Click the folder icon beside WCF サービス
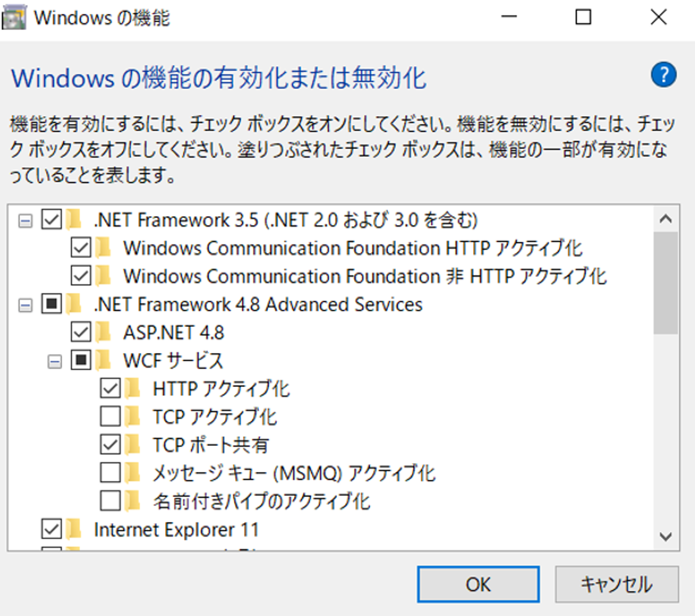The height and width of the screenshot is (616, 695). click(x=103, y=360)
